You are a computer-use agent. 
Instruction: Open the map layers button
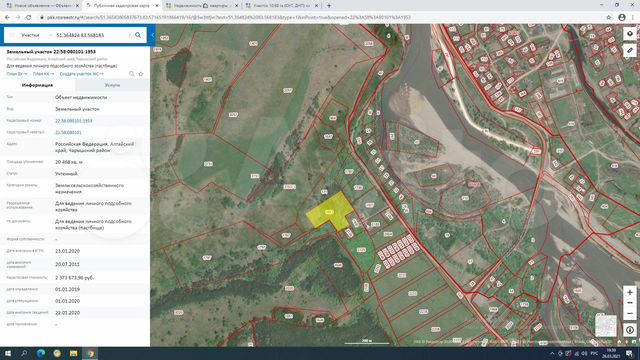click(x=630, y=34)
